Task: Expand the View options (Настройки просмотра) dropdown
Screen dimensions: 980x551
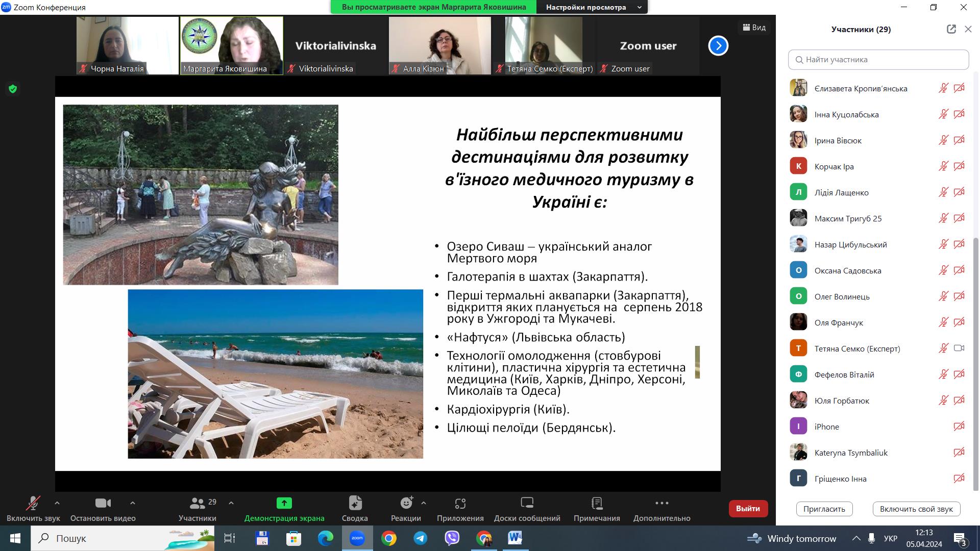Action: click(x=592, y=7)
